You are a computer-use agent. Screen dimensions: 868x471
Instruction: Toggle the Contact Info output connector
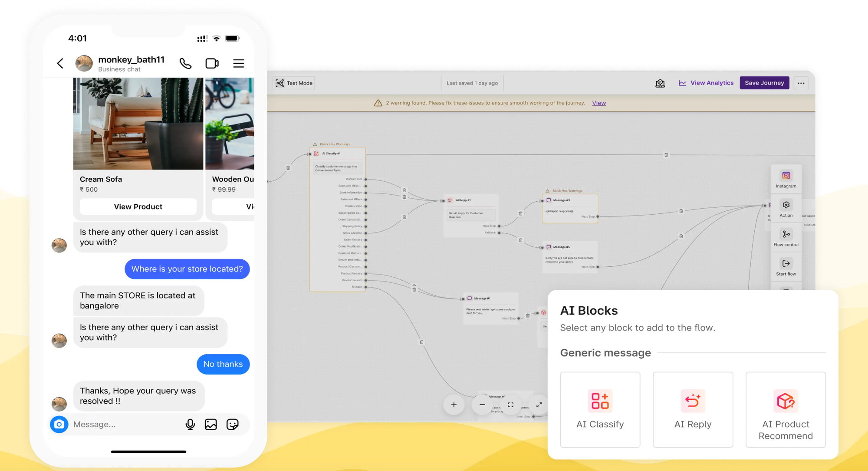(x=366, y=179)
